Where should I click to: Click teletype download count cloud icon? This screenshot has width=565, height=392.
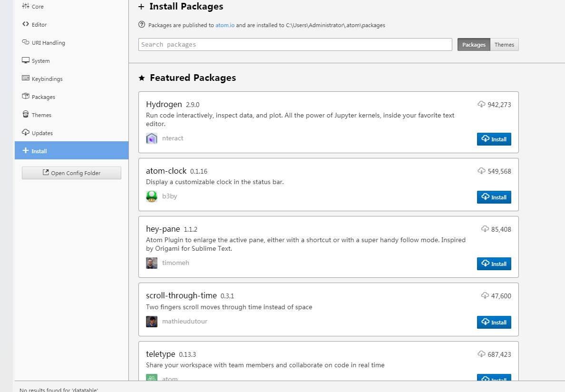(481, 354)
